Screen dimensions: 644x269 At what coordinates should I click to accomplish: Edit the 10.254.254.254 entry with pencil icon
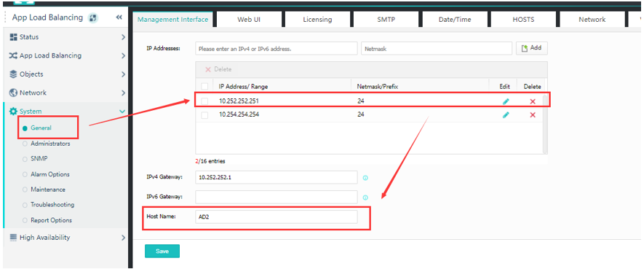click(506, 115)
